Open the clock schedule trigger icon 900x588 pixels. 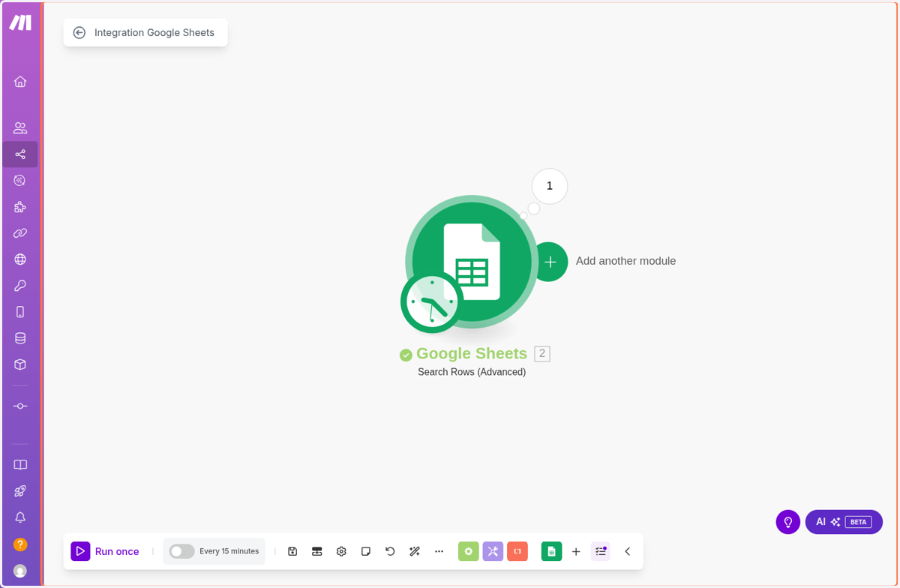click(432, 302)
